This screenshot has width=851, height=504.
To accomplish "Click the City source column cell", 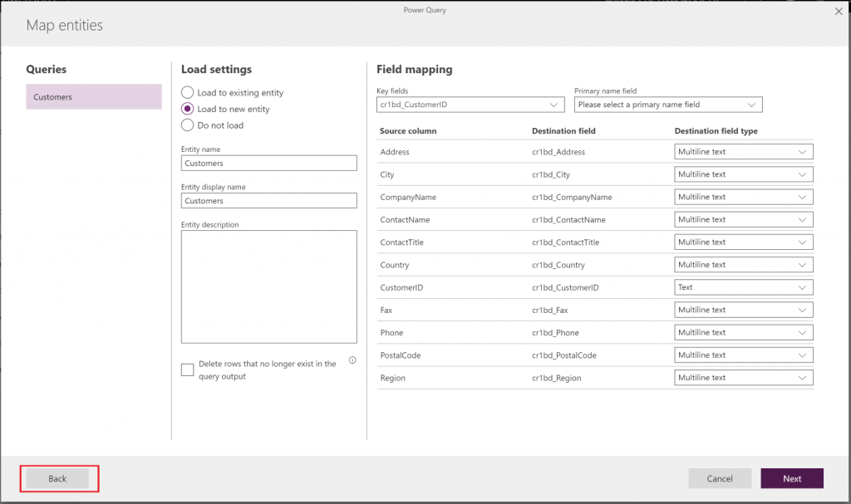I will click(x=387, y=174).
